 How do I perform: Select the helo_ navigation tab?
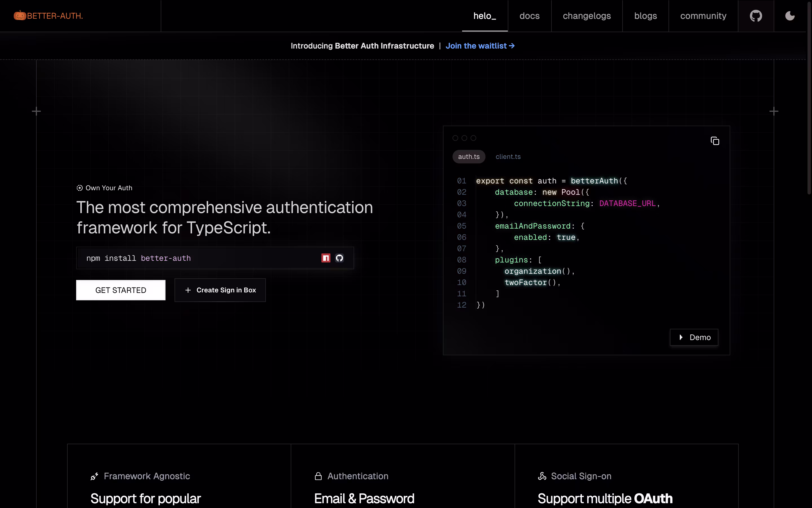click(x=484, y=16)
